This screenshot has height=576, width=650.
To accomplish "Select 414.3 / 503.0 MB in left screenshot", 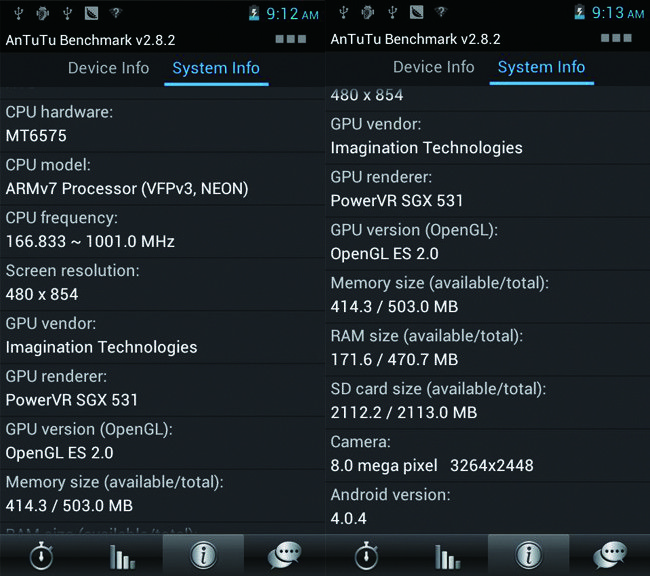I will (69, 506).
